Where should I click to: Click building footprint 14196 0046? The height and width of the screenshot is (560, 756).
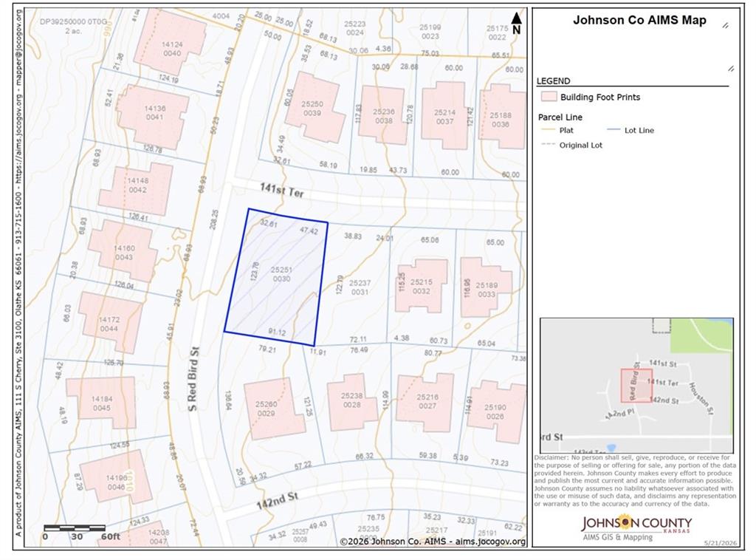point(114,477)
